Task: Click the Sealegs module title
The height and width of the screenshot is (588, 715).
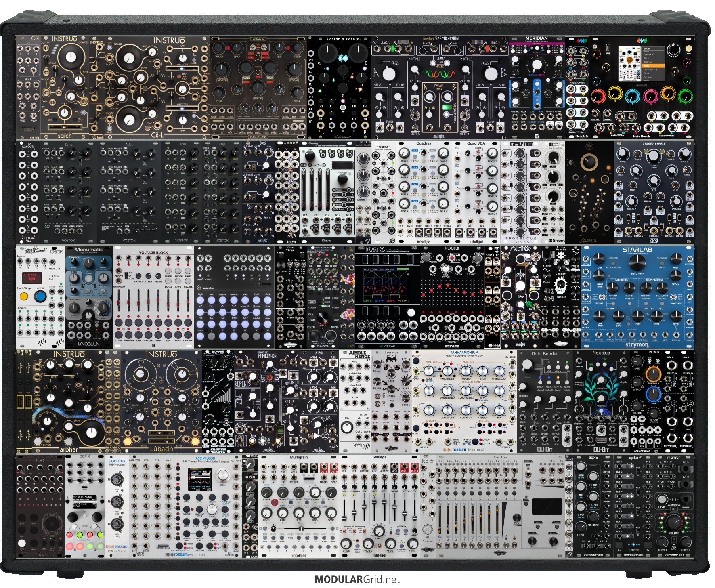Action: [379, 457]
